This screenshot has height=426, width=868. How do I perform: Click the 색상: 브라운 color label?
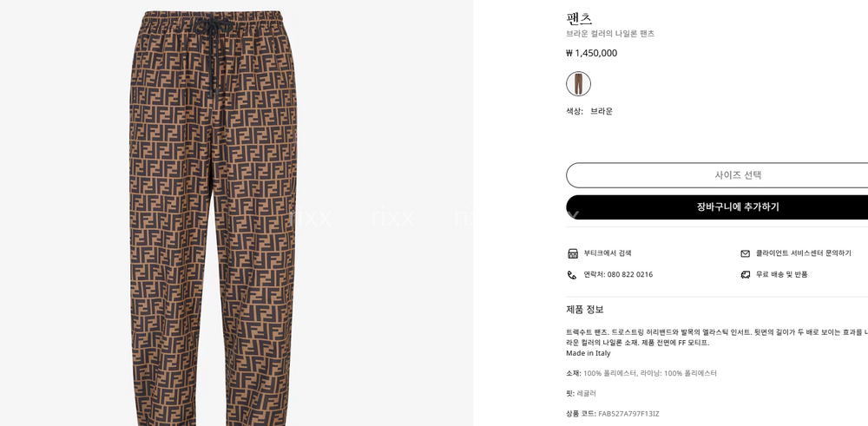589,111
